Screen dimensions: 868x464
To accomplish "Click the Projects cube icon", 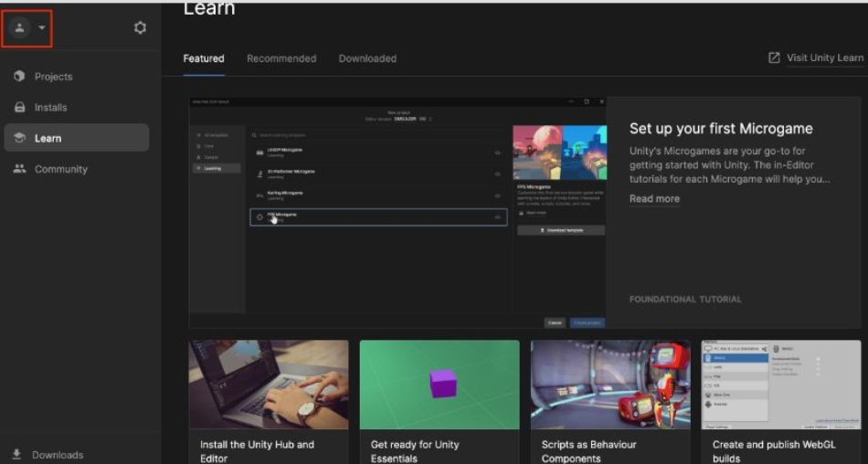I will pyautogui.click(x=19, y=77).
